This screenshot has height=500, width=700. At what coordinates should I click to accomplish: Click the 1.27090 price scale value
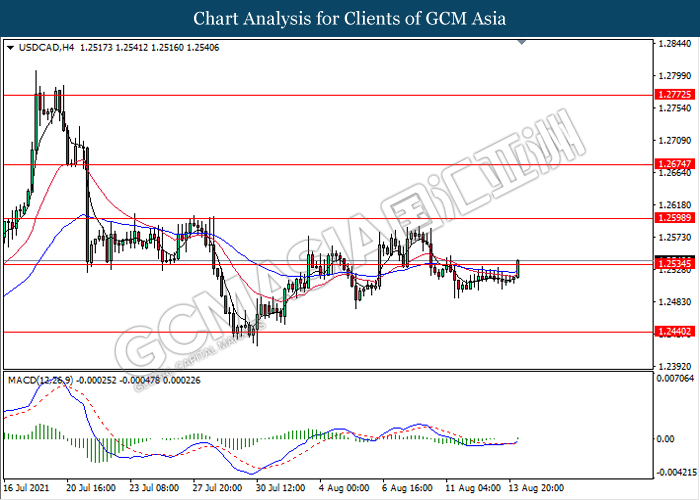[x=675, y=141]
